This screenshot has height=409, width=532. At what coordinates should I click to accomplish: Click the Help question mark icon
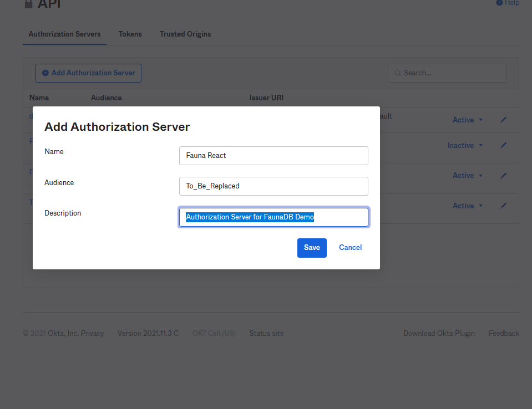point(499,3)
